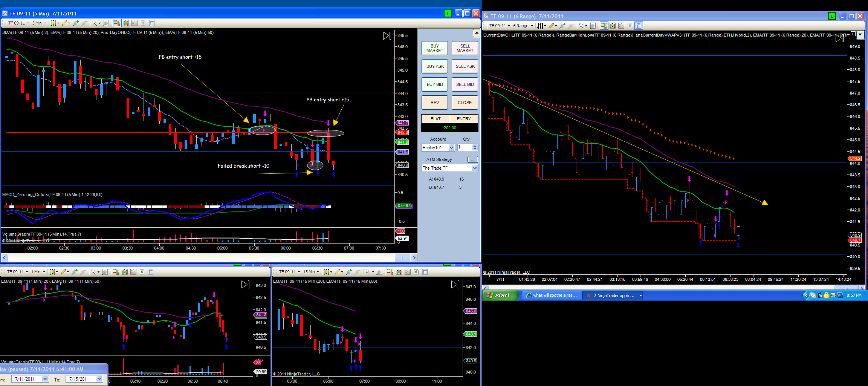Click green L indicator on 6 Range chart title bar
The width and height of the screenshot is (868, 386).
(832, 16)
